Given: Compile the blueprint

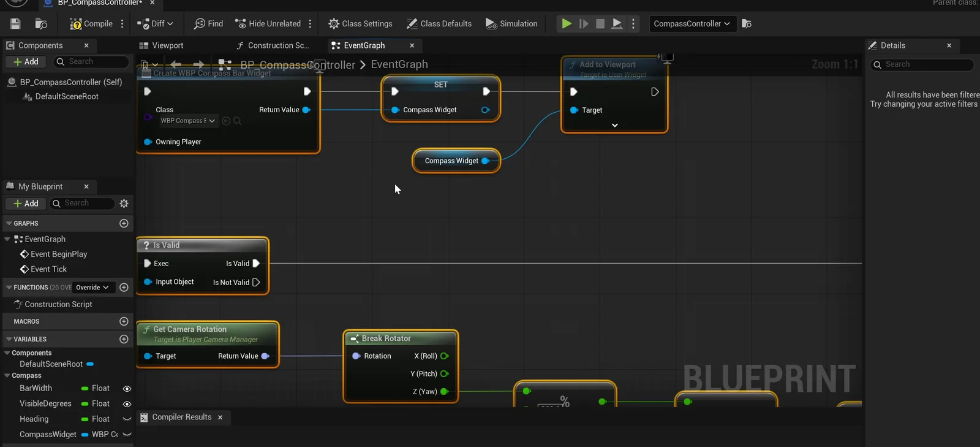Looking at the screenshot, I should click(x=91, y=24).
